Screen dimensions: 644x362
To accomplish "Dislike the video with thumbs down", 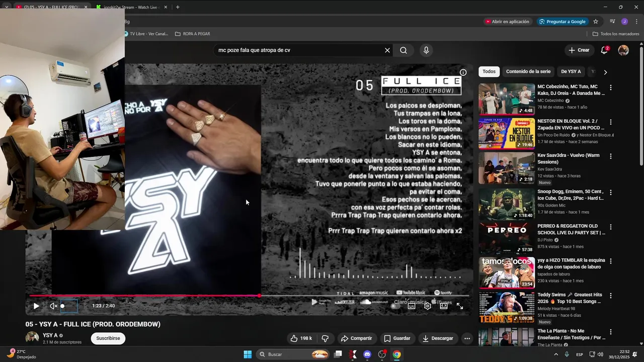I will tap(325, 338).
